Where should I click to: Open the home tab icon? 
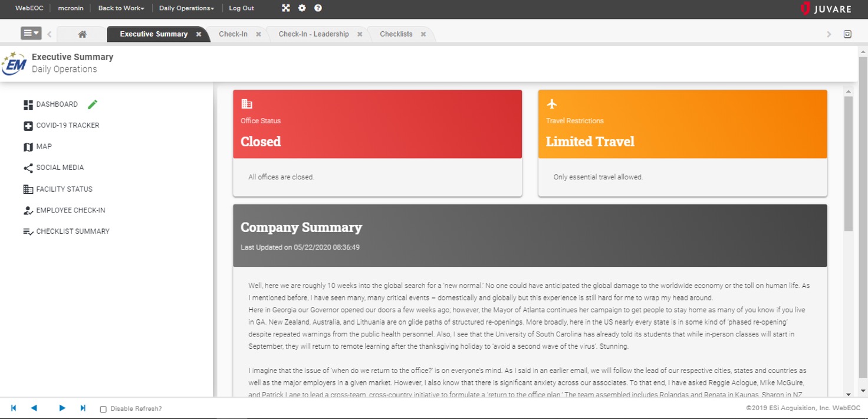83,34
